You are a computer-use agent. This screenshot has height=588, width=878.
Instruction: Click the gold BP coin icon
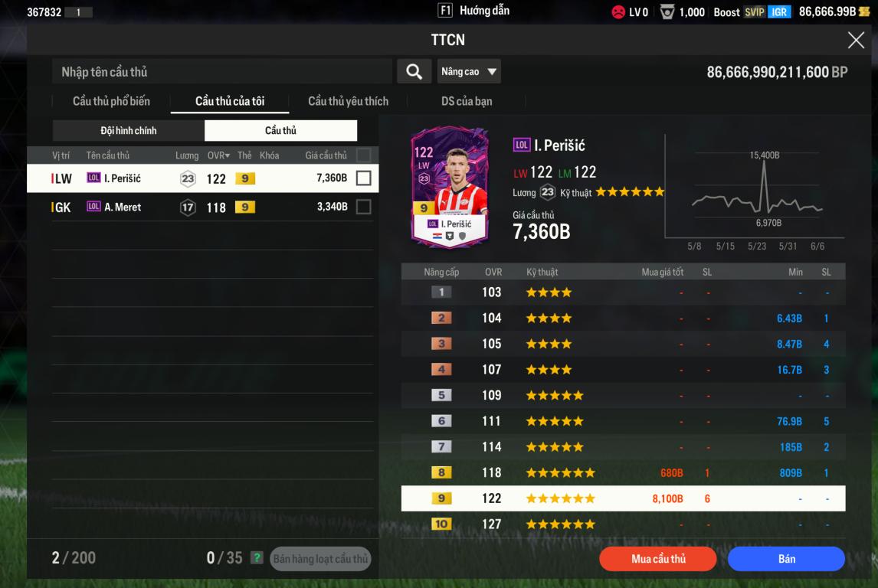(865, 11)
